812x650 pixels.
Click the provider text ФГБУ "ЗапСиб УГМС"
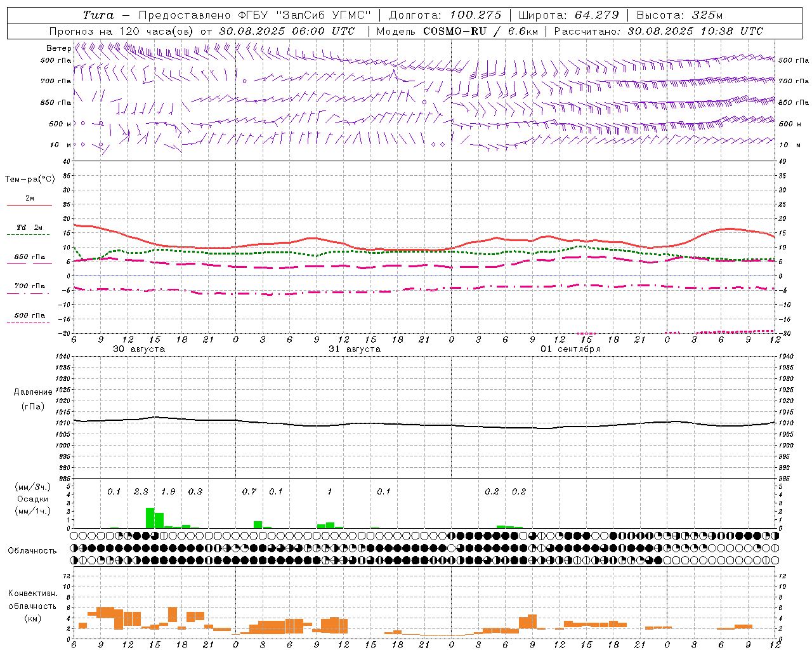[x=303, y=15]
